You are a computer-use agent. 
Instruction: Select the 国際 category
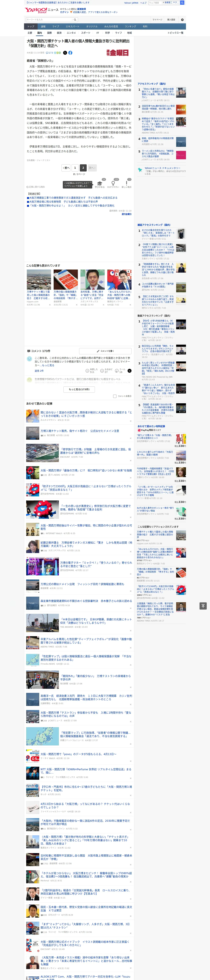point(49,33)
